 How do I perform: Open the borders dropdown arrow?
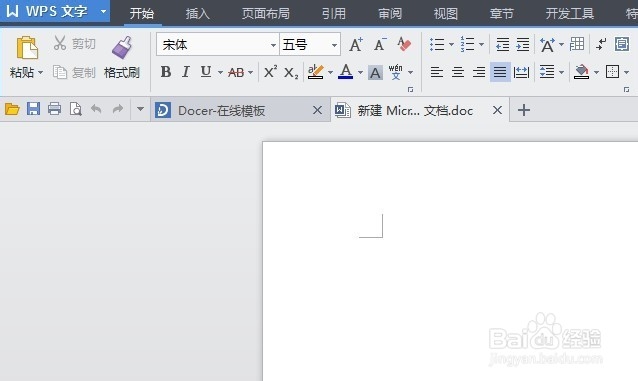(626, 72)
